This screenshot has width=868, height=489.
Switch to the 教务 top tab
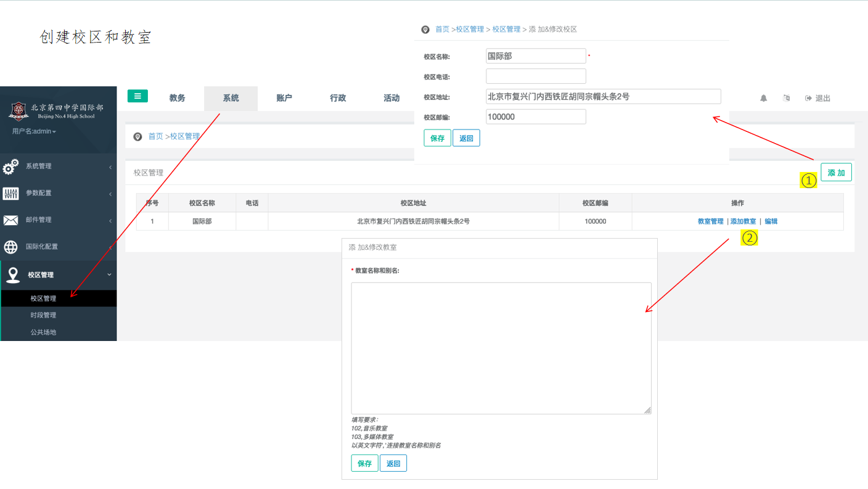(x=178, y=98)
